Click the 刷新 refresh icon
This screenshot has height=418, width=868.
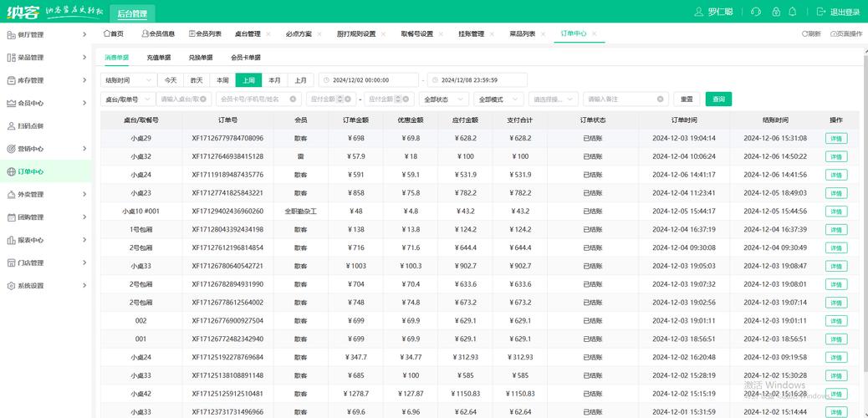click(804, 33)
